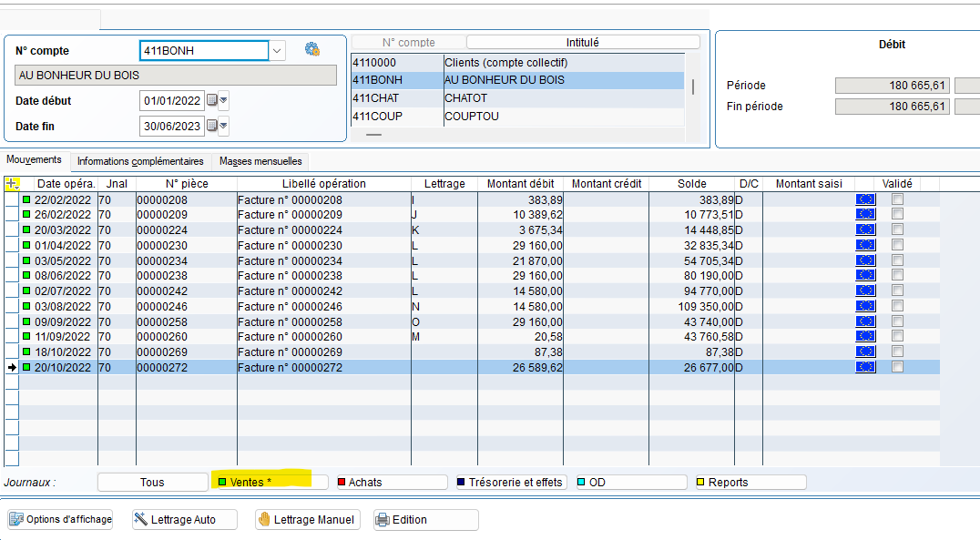Open the Date début dropdown arrow
This screenshot has height=540, width=980.
point(224,100)
